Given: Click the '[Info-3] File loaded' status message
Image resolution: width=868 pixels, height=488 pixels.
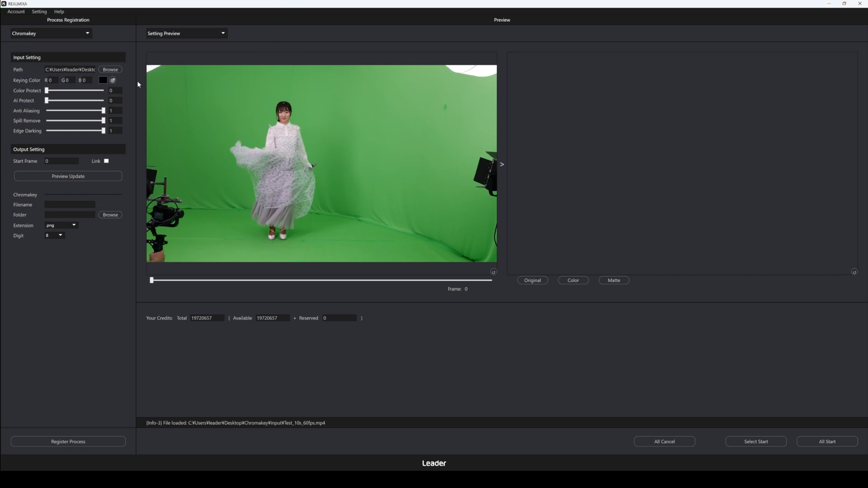Looking at the screenshot, I should (x=236, y=423).
